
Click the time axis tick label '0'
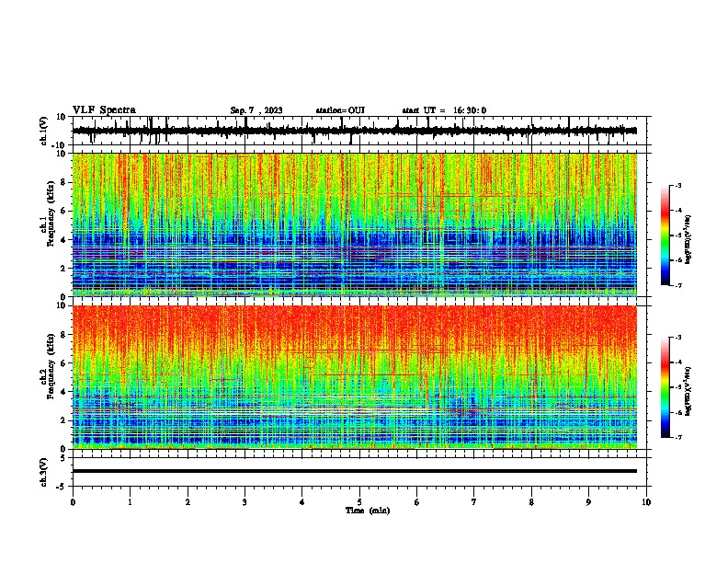[73, 502]
